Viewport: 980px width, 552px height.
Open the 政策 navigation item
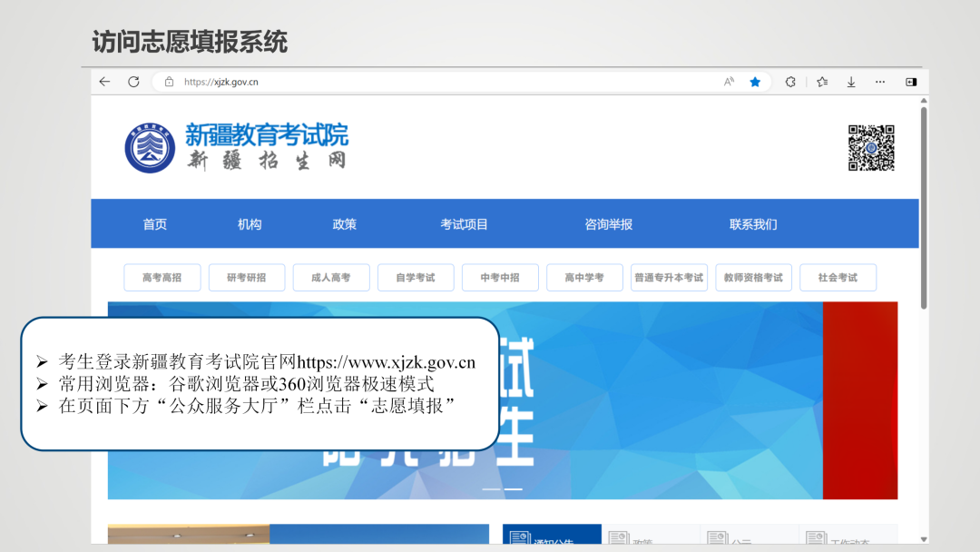click(x=345, y=224)
